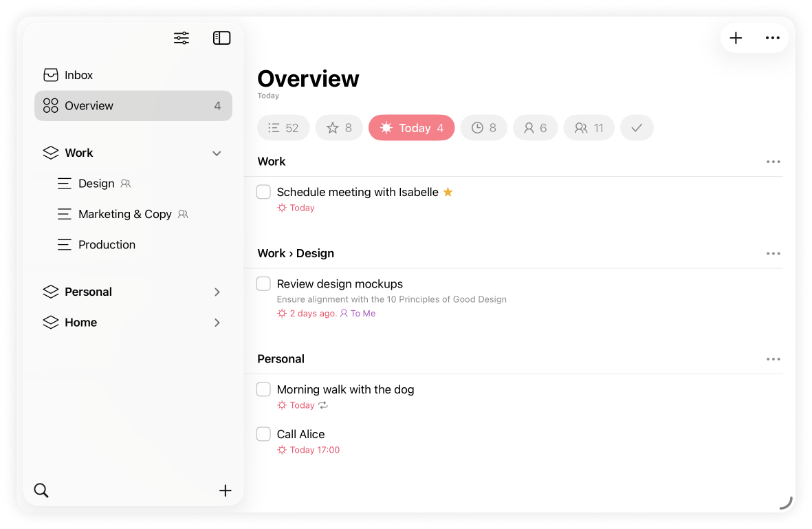Complete the Call Alice task
Image resolution: width=812 pixels, height=529 pixels.
coord(263,434)
